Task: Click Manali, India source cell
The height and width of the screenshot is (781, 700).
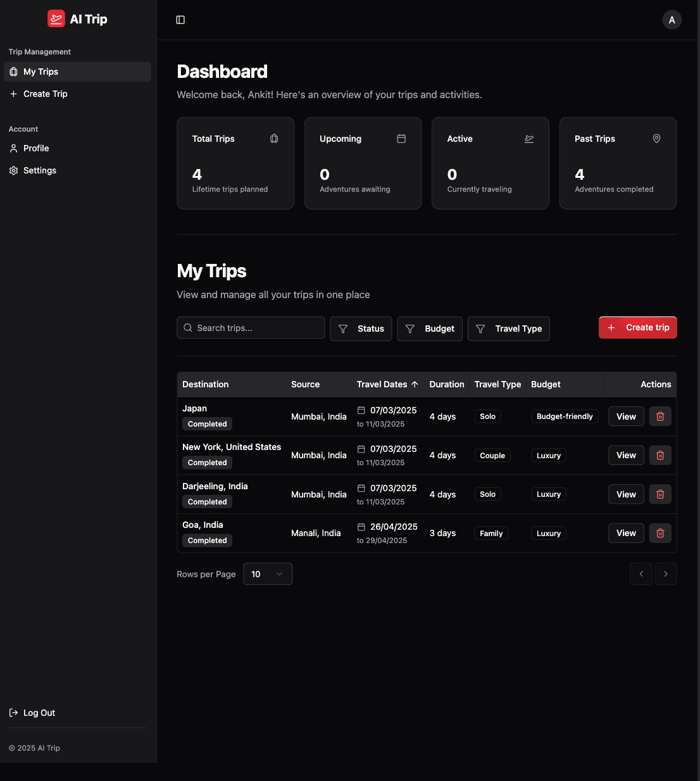Action: click(x=316, y=533)
